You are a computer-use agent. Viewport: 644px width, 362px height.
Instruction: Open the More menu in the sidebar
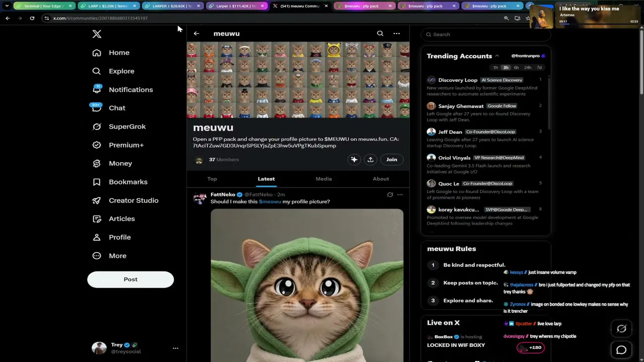click(x=109, y=256)
